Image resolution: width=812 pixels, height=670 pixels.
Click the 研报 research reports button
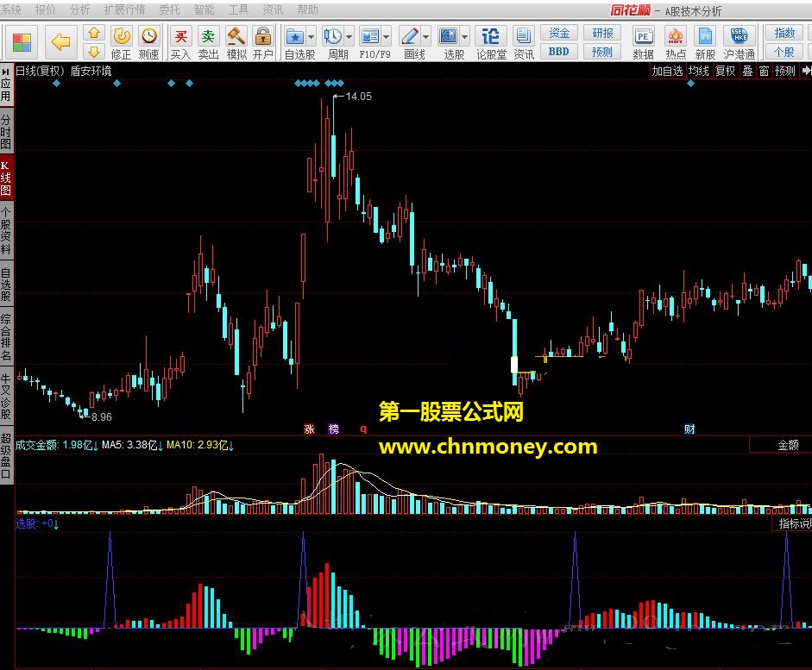point(602,33)
